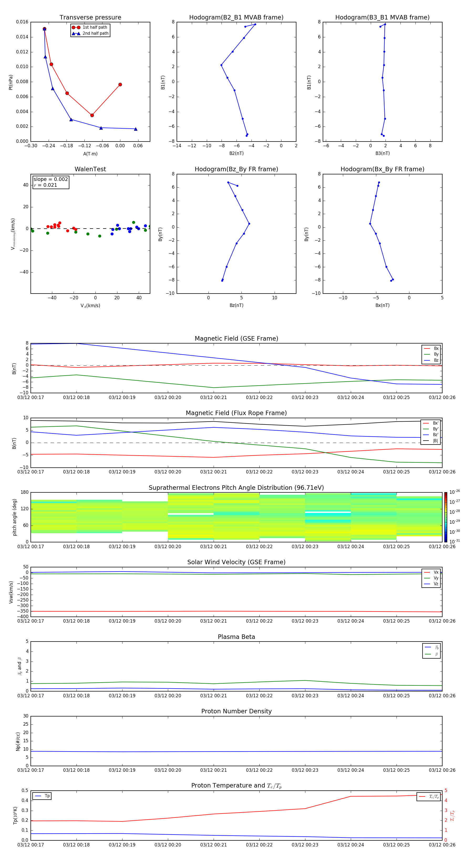Screen dimensions: 473x868
Task: Click the 'Hodogram(Bz_By FR frame)' title
Action: (236, 169)
